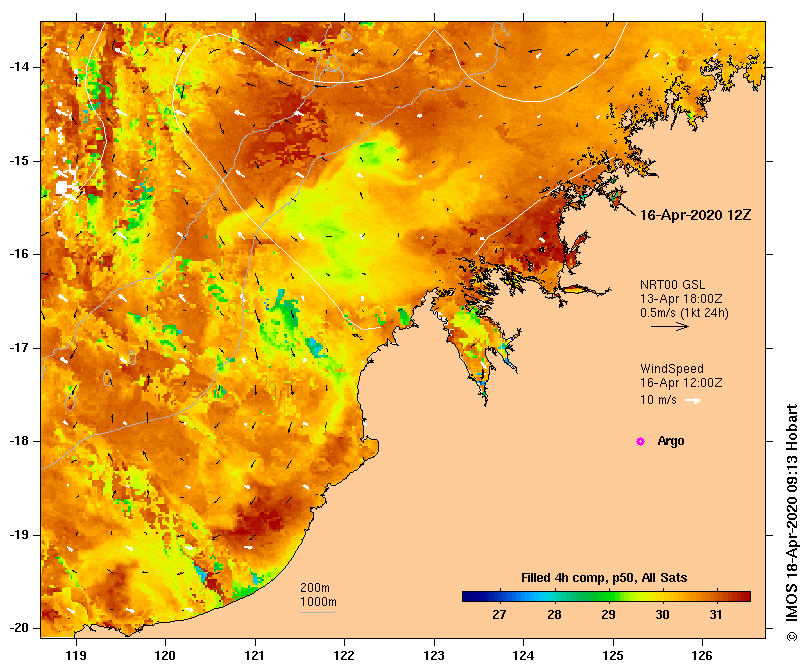Click the '16-Apr-2020 12Z' date label
Image resolution: width=809 pixels, height=672 pixels.
[695, 215]
